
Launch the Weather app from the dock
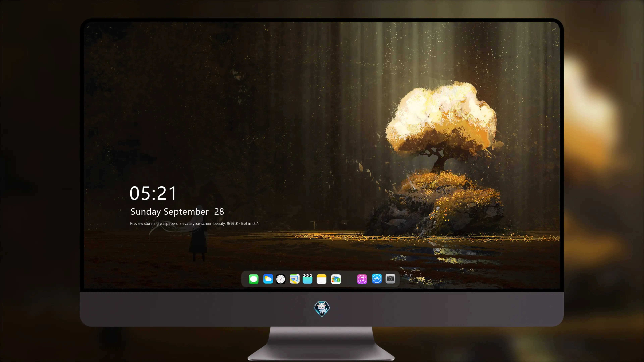pyautogui.click(x=268, y=279)
